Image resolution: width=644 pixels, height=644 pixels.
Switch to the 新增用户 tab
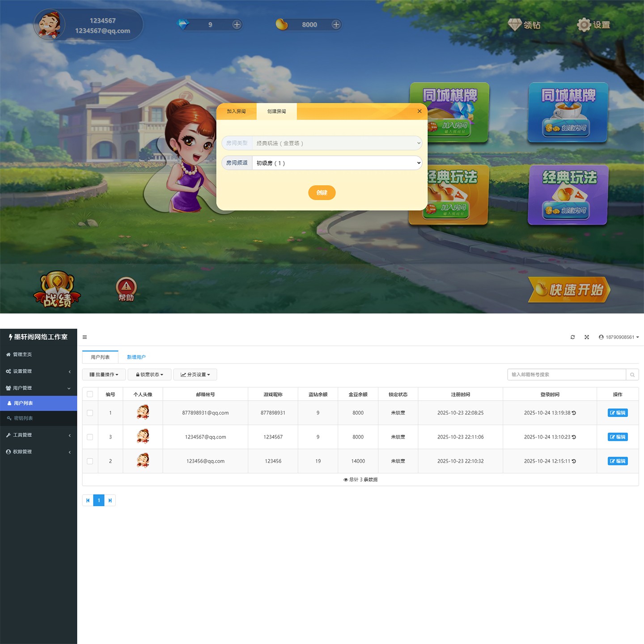click(x=136, y=357)
